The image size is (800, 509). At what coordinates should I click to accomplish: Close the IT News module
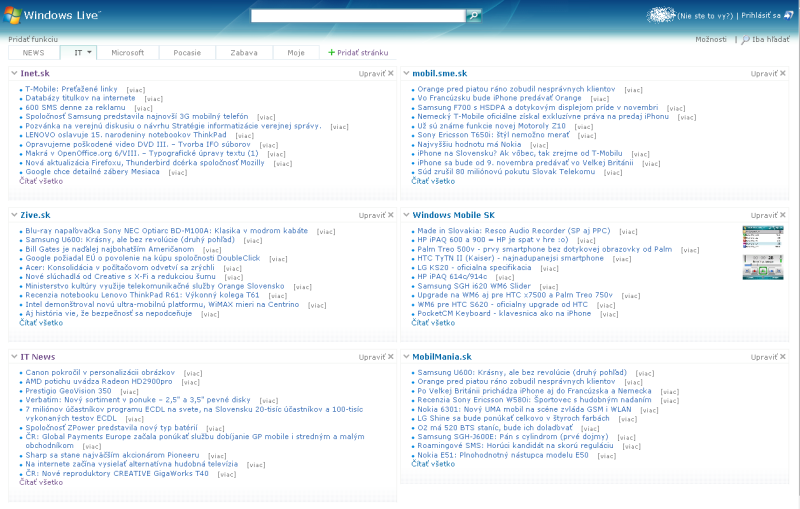(x=391, y=357)
